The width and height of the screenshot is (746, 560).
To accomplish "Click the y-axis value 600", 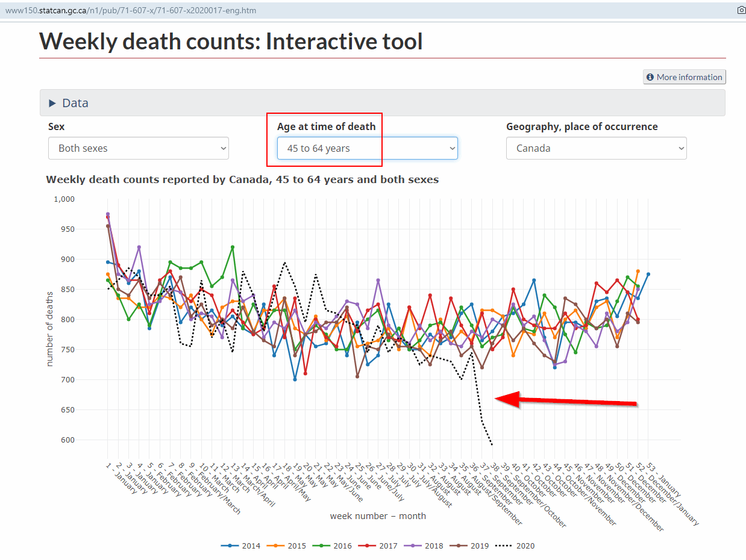I will pyautogui.click(x=66, y=440).
